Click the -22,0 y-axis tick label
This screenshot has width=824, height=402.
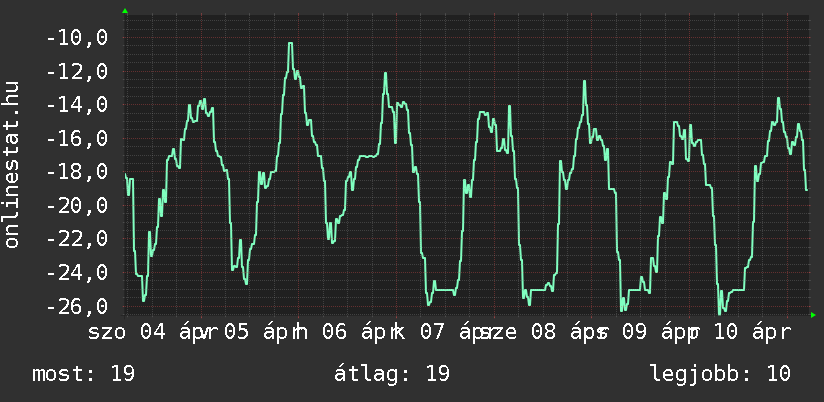pos(76,239)
